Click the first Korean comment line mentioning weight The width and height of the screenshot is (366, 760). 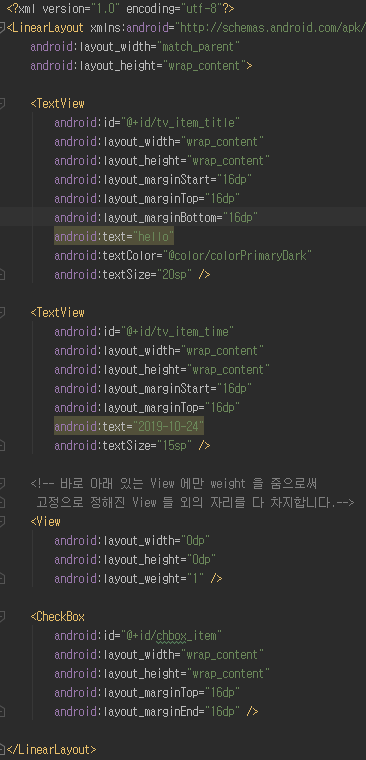pyautogui.click(x=174, y=484)
